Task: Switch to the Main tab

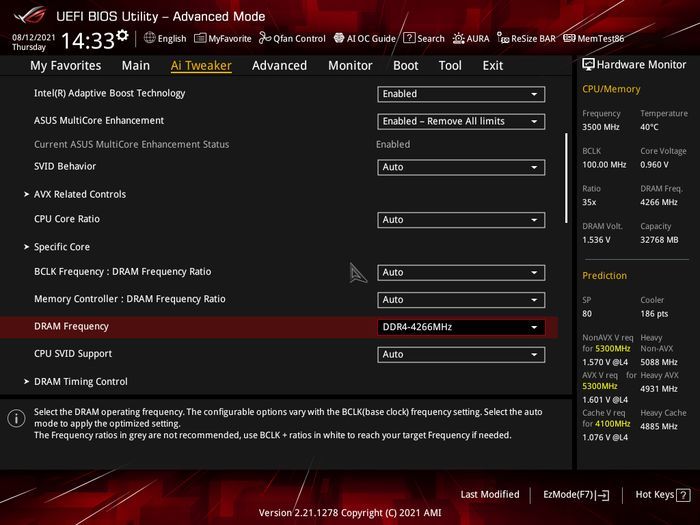Action: 136,66
